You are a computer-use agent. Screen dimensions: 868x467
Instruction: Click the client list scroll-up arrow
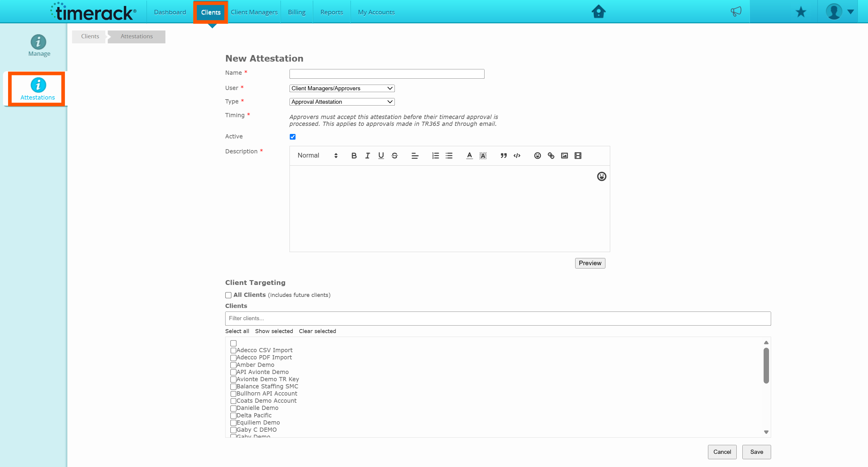(x=766, y=342)
